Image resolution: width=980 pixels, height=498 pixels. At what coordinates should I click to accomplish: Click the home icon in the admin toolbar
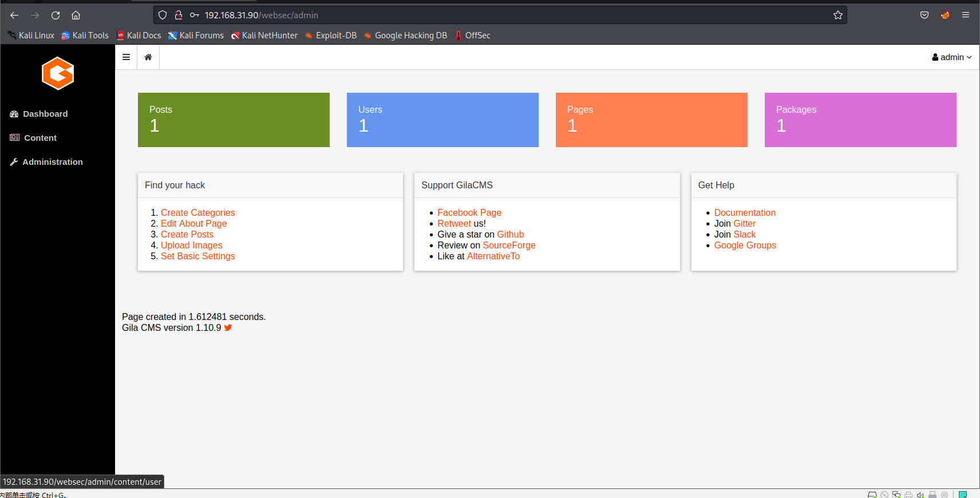[148, 57]
